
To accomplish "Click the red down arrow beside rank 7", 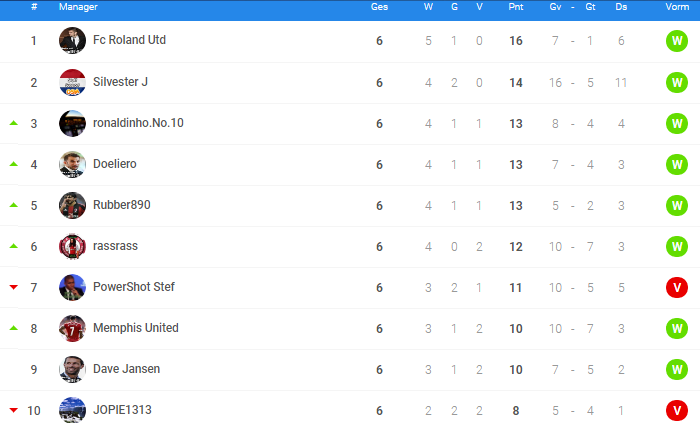I will click(14, 287).
